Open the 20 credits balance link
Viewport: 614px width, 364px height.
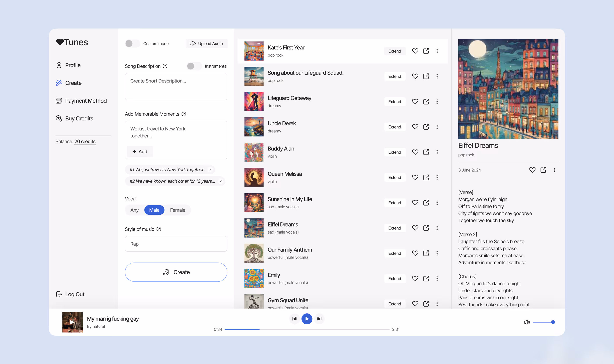coord(85,141)
